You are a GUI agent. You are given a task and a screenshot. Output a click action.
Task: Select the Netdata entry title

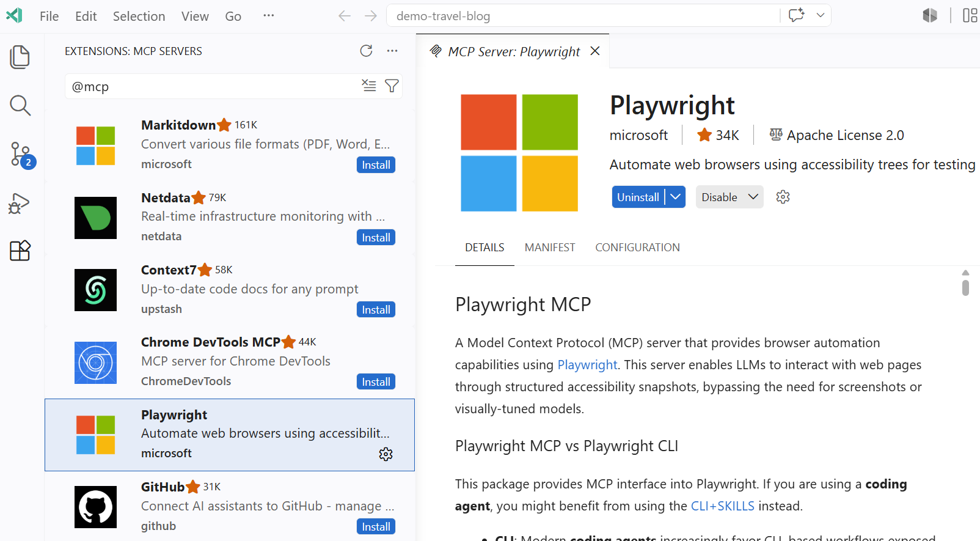click(166, 197)
